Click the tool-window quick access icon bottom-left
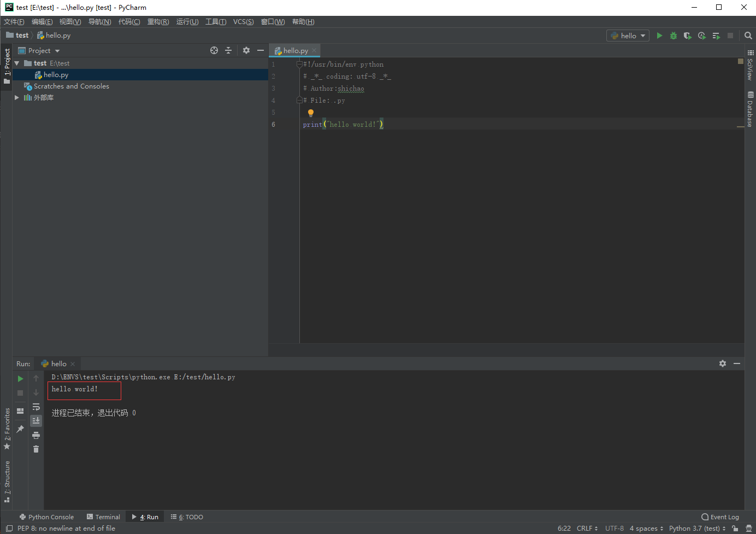The image size is (756, 534). [9, 529]
